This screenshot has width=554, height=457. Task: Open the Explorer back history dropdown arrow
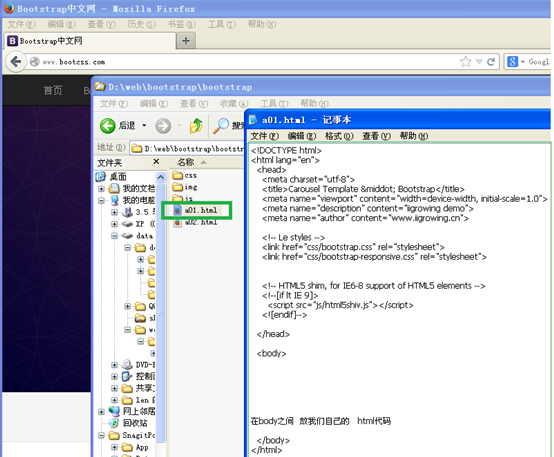click(x=144, y=125)
